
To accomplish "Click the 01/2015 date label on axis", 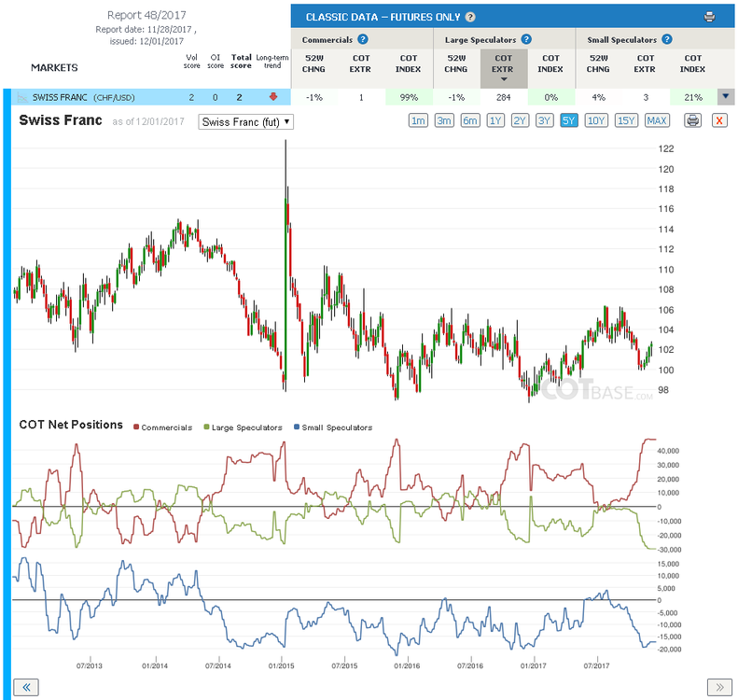I will 281,665.
